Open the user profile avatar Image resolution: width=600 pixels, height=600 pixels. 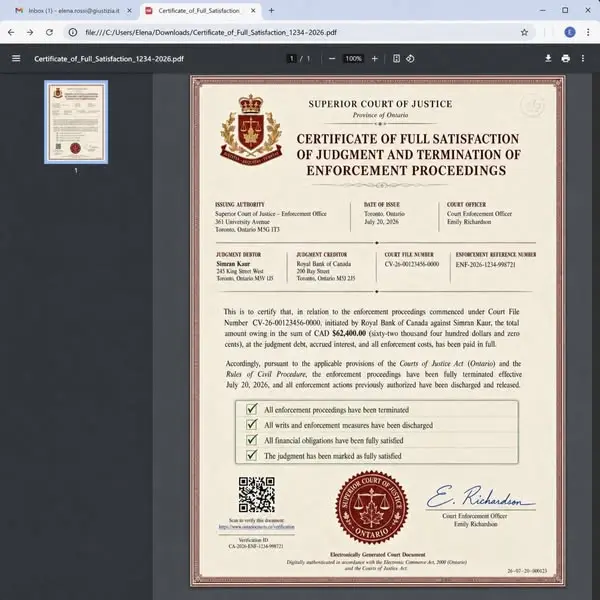570,33
